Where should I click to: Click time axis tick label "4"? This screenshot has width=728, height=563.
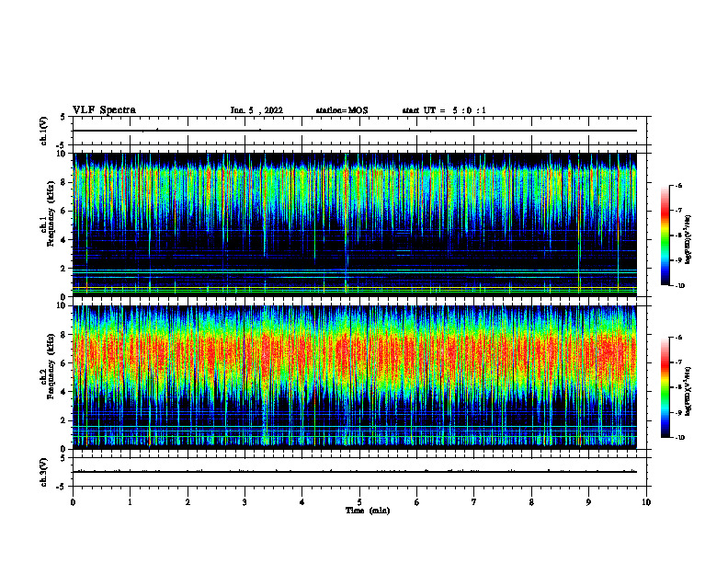tap(302, 502)
